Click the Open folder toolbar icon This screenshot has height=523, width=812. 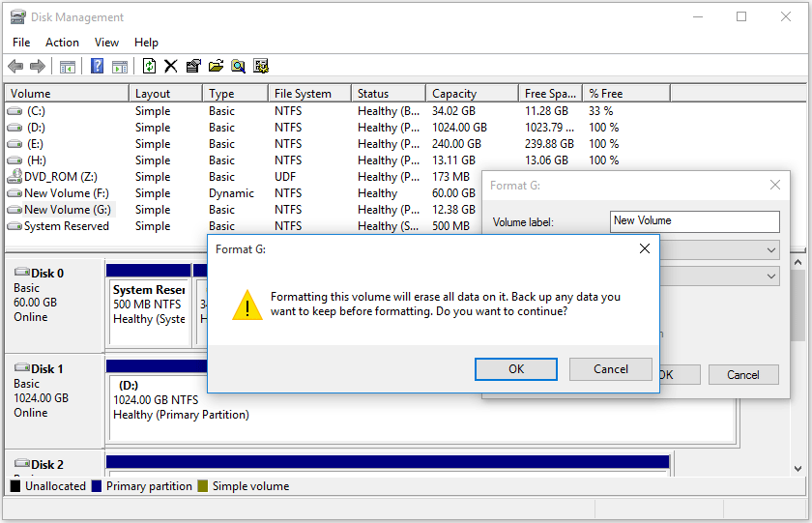[216, 66]
